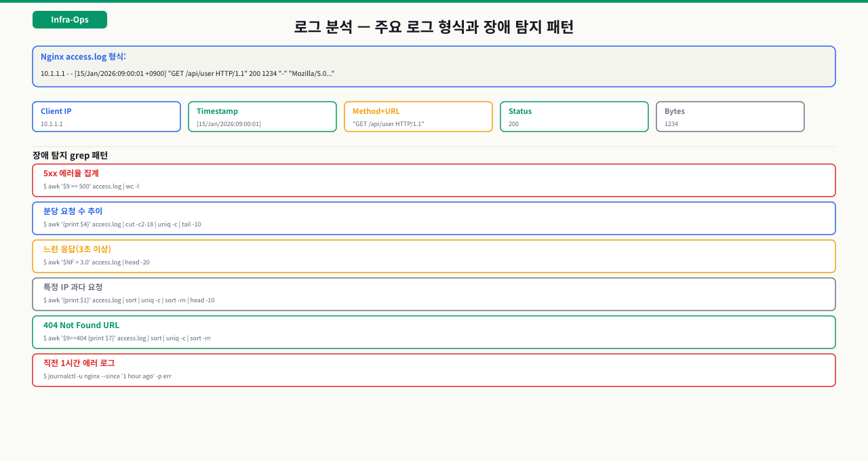The height and width of the screenshot is (461, 868).
Task: Open the Client IP card
Action: (x=106, y=117)
